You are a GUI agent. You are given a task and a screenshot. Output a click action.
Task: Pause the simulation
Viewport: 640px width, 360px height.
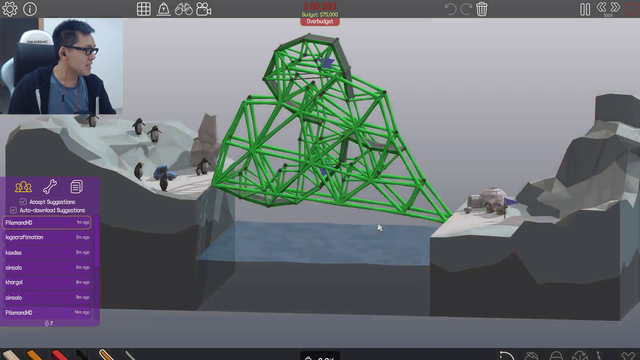tap(585, 9)
